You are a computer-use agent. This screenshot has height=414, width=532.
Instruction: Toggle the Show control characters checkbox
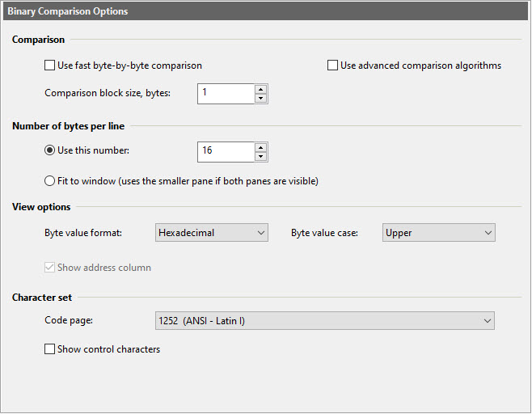coord(50,349)
